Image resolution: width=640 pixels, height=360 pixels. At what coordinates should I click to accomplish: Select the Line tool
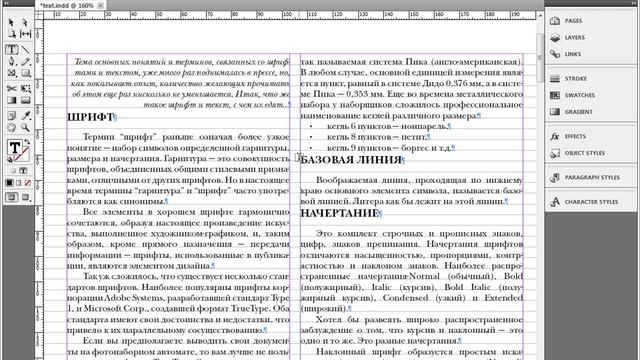tap(25, 50)
